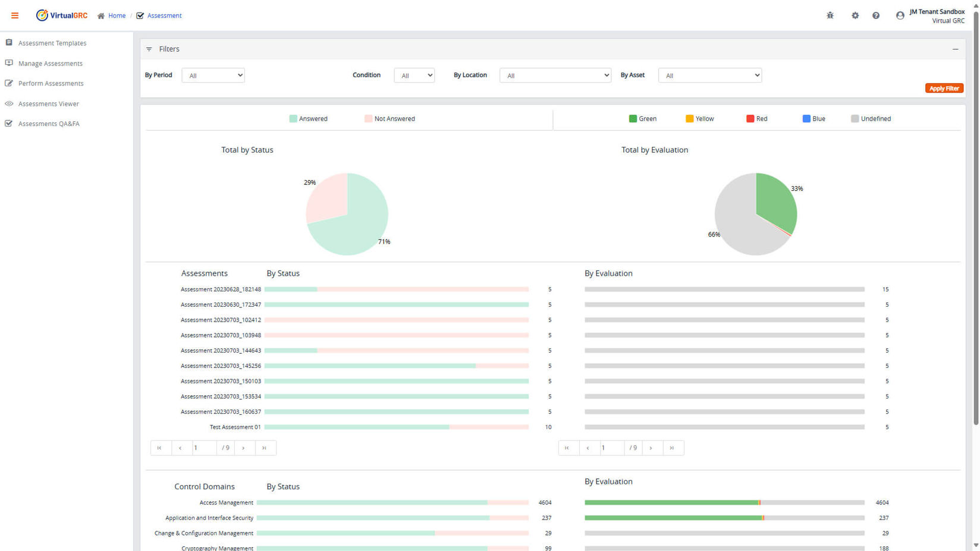Click the Manage Assessments sidebar icon

pos(9,63)
